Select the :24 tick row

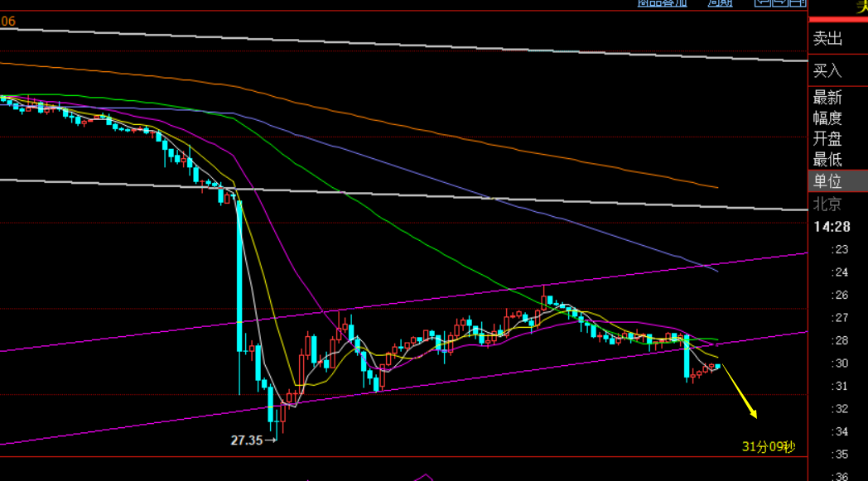coord(840,272)
